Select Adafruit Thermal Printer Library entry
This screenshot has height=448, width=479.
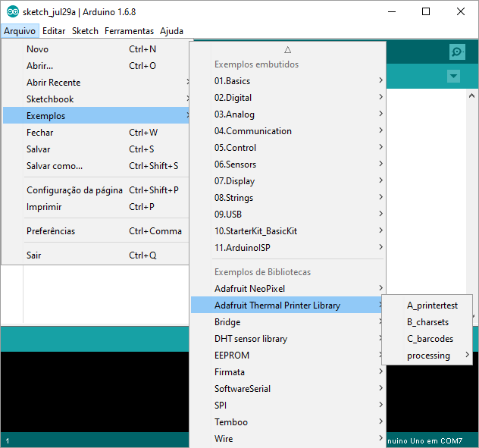288,305
